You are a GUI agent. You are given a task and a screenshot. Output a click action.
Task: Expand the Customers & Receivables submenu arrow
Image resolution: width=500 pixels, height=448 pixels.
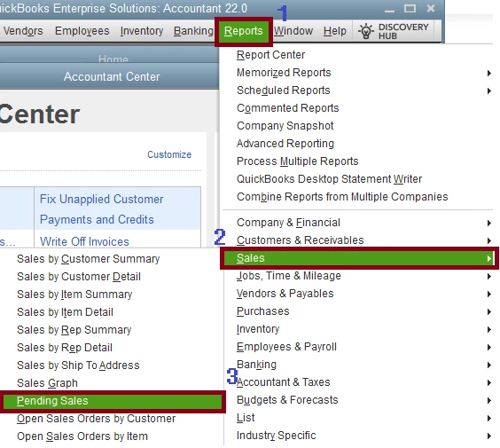click(488, 240)
